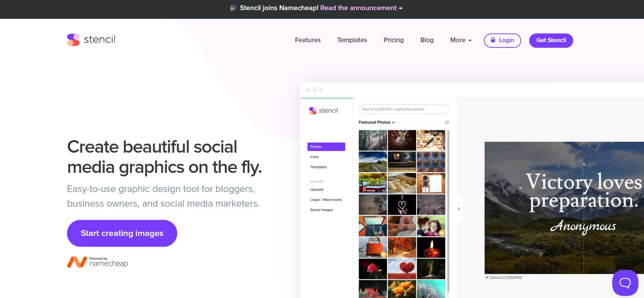Select the red candle photo thumbnail
The image size is (644, 298).
pyautogui.click(x=431, y=247)
